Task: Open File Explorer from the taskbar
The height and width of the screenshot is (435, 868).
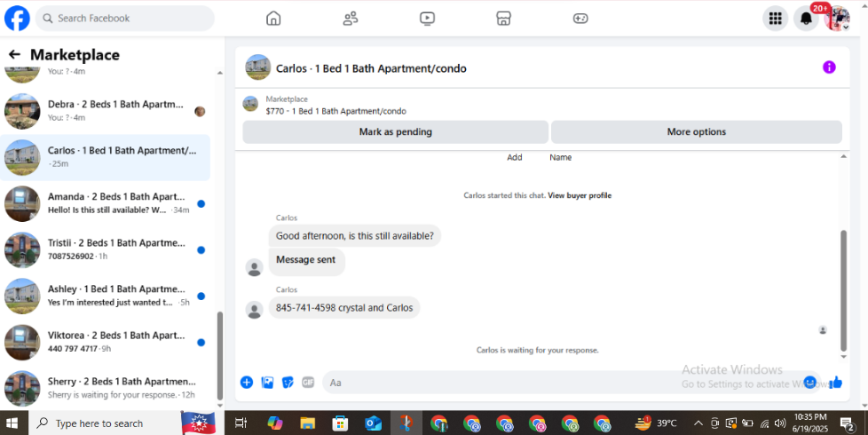Action: coord(307,423)
